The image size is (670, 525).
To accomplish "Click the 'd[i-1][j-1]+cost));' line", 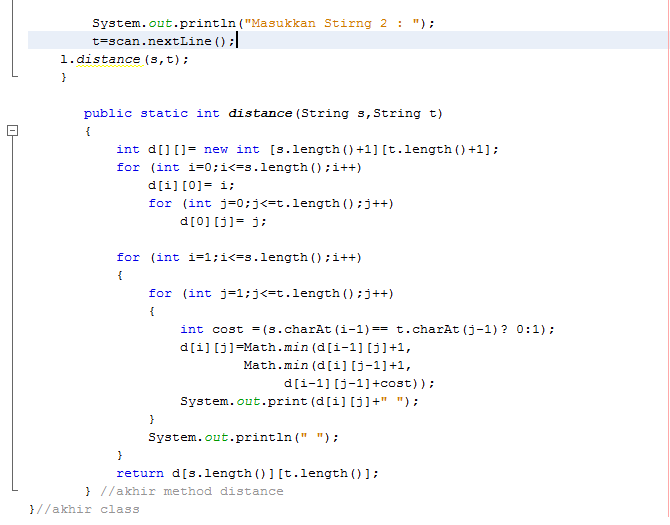I will [x=359, y=384].
